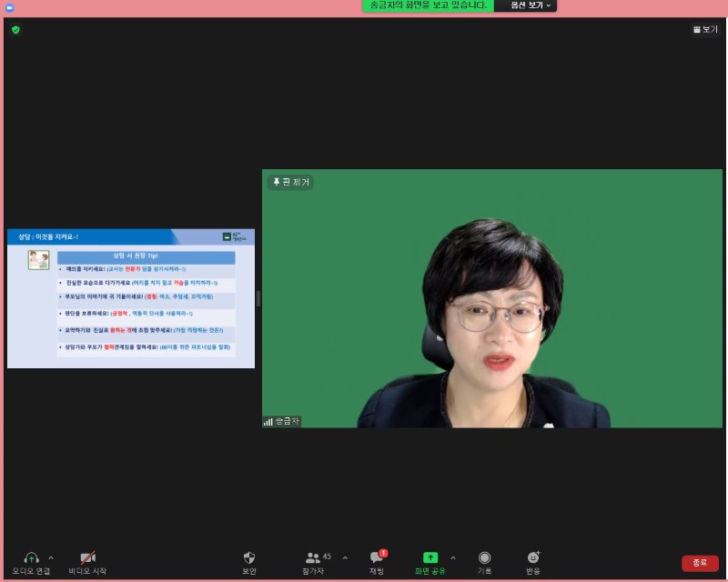This screenshot has width=728, height=582.
Task: Click the audio connect headphone icon
Action: point(31,557)
